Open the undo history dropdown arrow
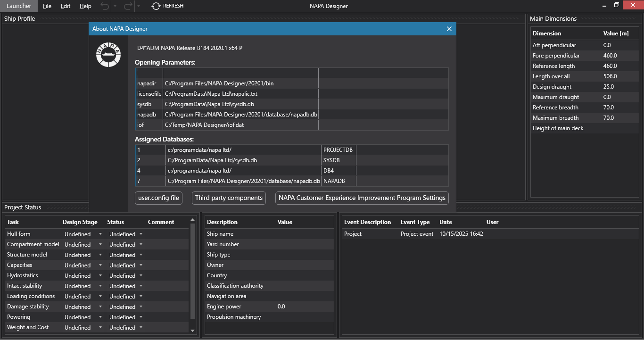 115,6
